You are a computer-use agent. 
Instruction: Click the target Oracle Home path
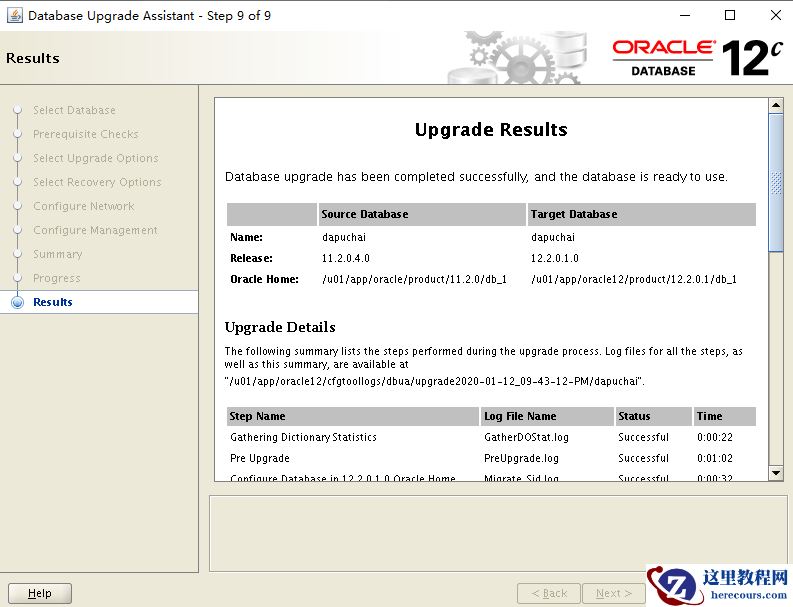[634, 279]
